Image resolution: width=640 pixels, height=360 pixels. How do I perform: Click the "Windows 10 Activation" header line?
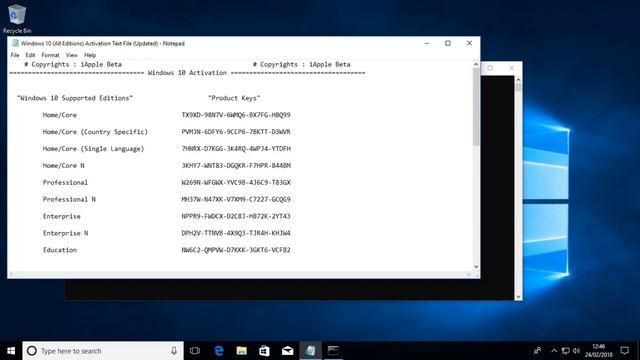pos(187,73)
